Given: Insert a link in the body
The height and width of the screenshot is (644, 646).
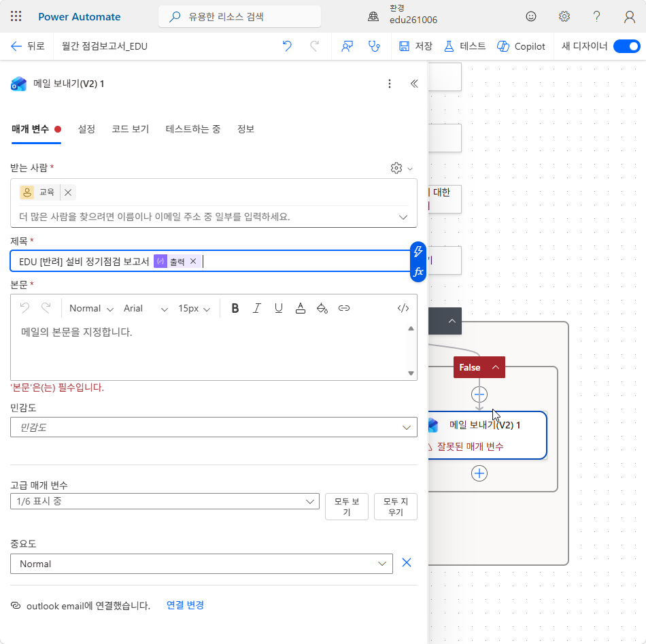Looking at the screenshot, I should tap(344, 308).
